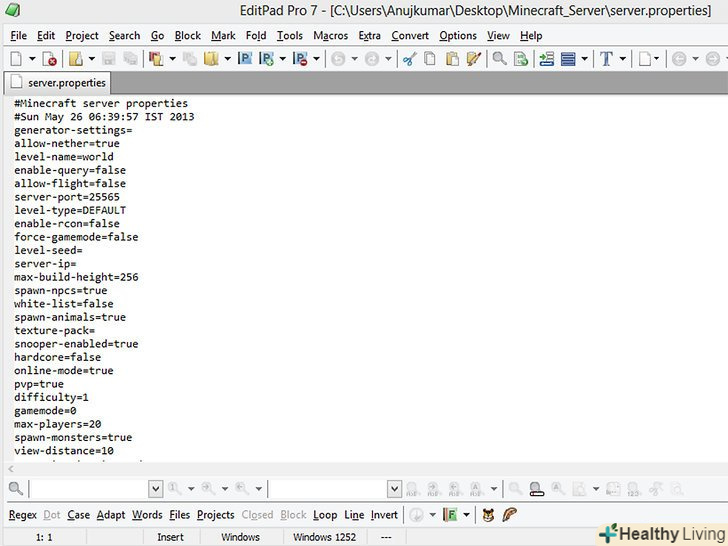Image resolution: width=728 pixels, height=546 pixels.
Task: Enable the Words search option
Action: (x=147, y=515)
